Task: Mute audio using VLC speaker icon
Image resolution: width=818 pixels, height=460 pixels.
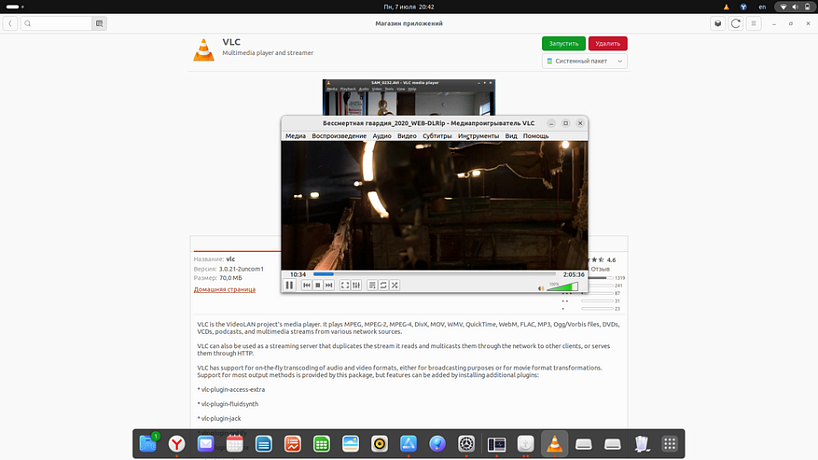Action: pos(541,288)
